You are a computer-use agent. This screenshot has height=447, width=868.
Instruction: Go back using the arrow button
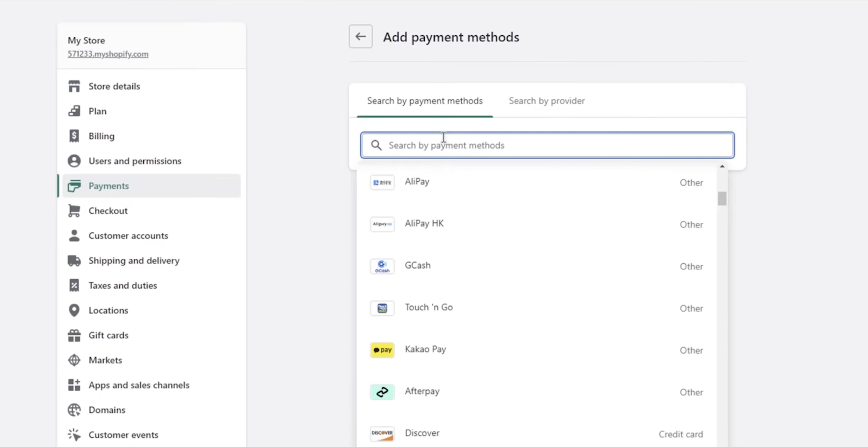361,37
